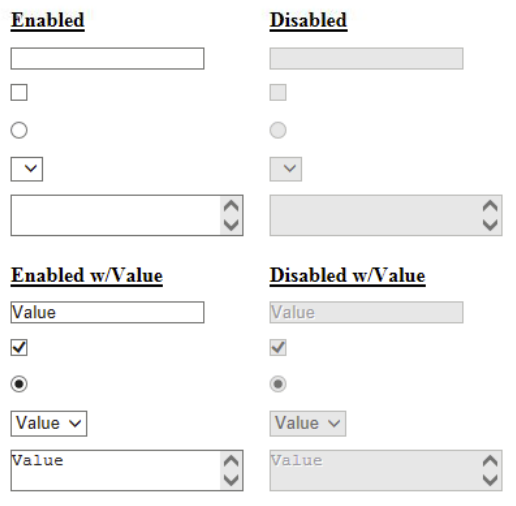Screen dimensions: 516x506
Task: Click the enabled textarea containing Value
Action: [x=115, y=470]
